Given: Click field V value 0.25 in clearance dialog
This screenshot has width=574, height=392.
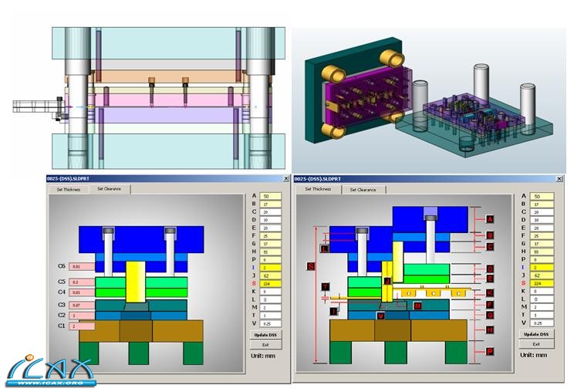Looking at the screenshot, I should tap(271, 323).
